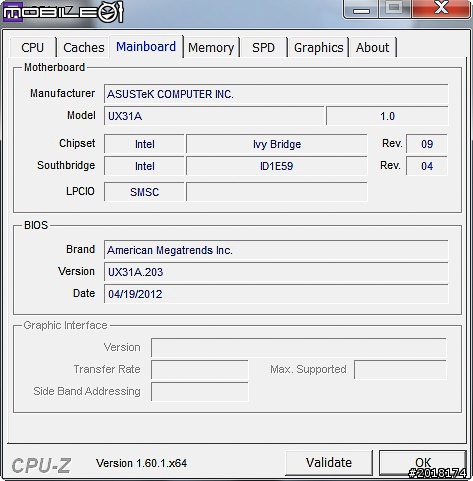The height and width of the screenshot is (481, 473).
Task: Select the Mainboard tab
Action: (146, 46)
